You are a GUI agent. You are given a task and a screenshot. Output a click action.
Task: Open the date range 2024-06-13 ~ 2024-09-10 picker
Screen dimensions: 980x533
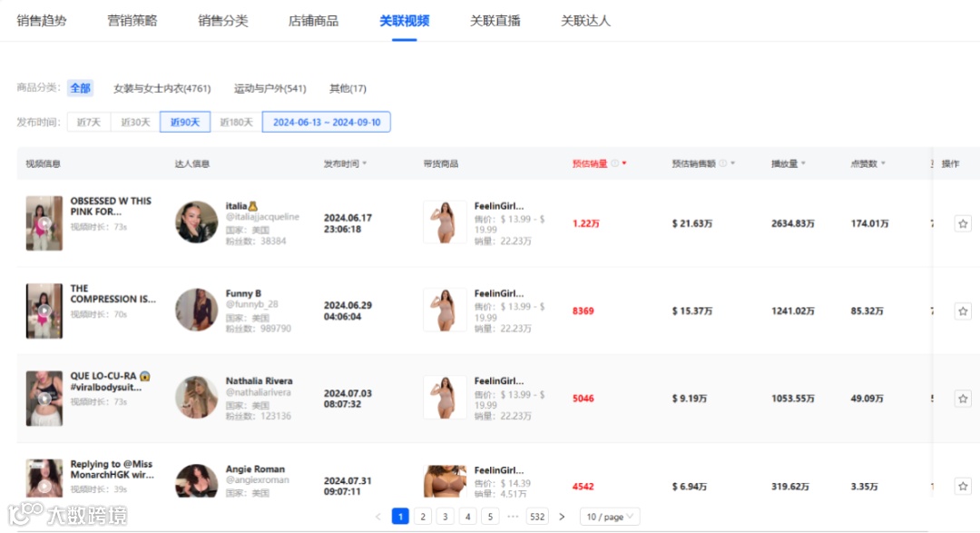click(x=327, y=121)
